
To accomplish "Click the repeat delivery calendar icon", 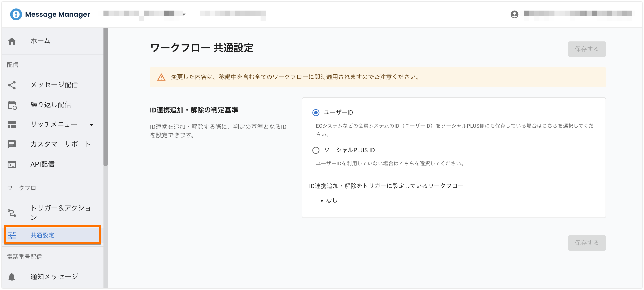I will click(12, 105).
